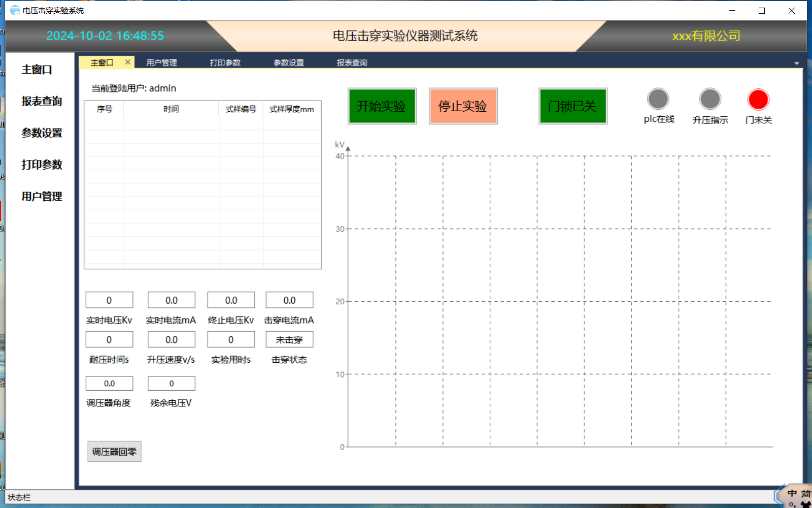Click the 残余电压V value field
Image resolution: width=812 pixels, height=508 pixels.
[172, 384]
